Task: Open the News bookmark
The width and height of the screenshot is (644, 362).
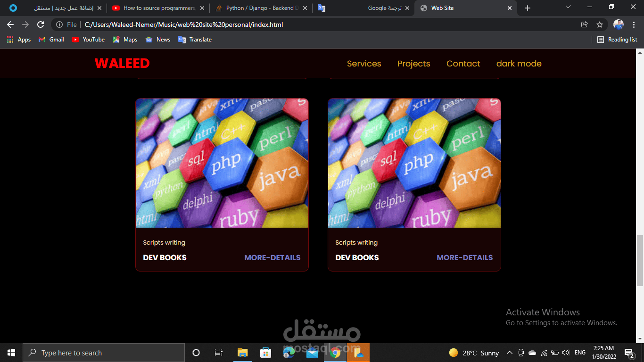Action: point(158,40)
